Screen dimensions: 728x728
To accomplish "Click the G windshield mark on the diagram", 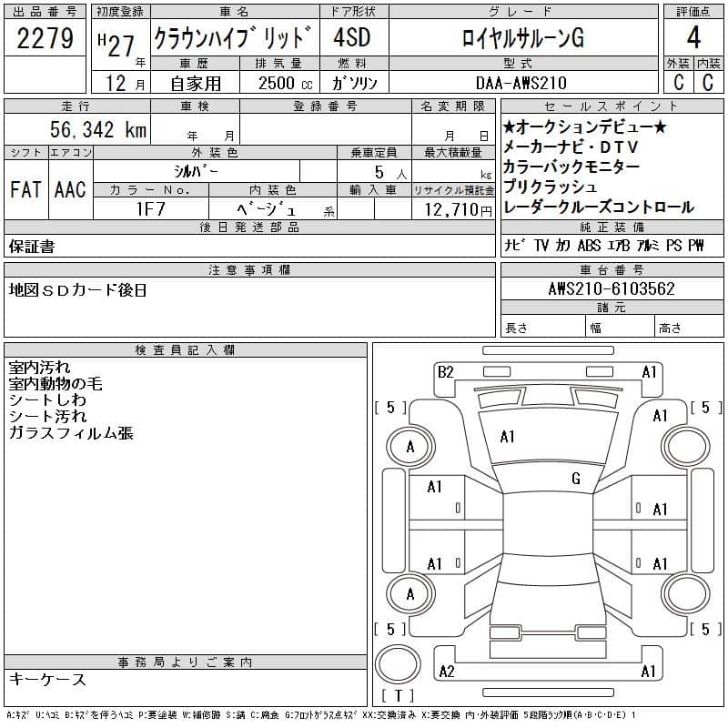I will pos(576,479).
